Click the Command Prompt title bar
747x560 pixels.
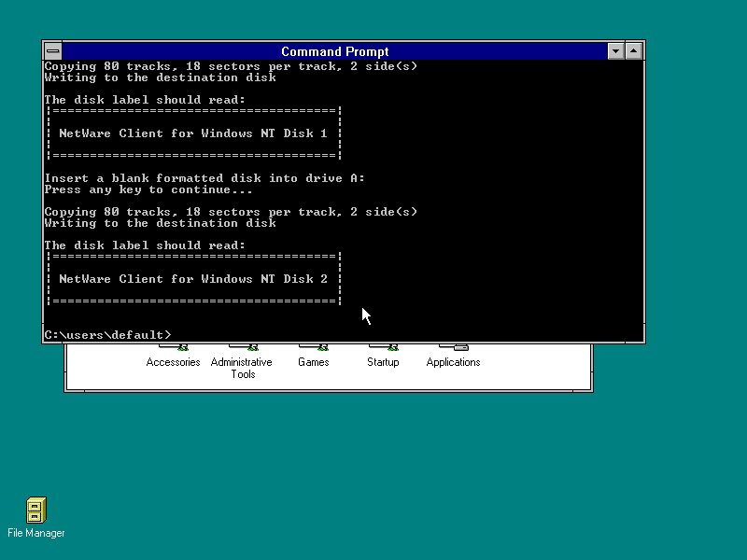(334, 51)
